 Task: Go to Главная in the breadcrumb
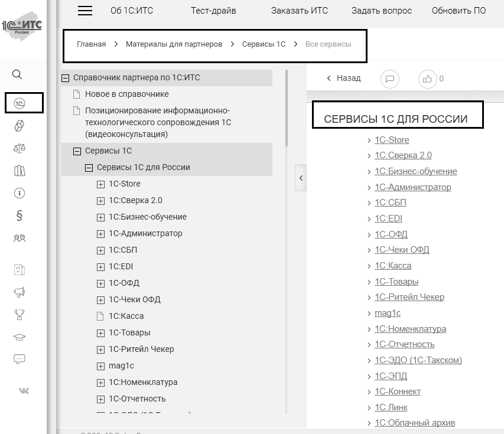(x=91, y=44)
